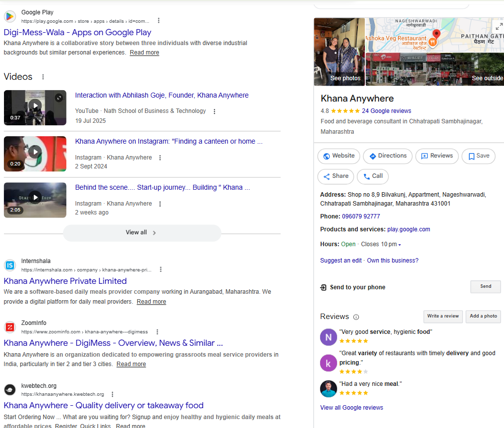Click the Directions button
The width and height of the screenshot is (504, 428).
tap(388, 156)
